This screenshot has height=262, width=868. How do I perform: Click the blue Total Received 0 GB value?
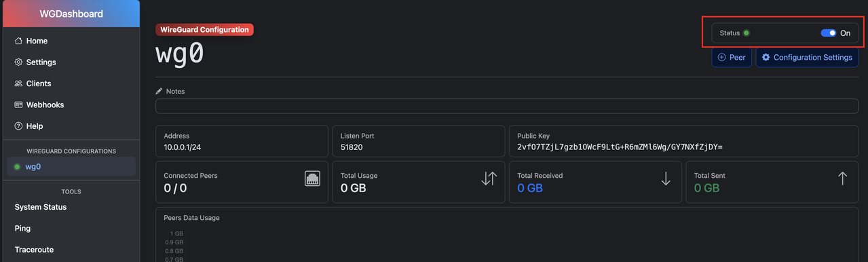pos(530,188)
